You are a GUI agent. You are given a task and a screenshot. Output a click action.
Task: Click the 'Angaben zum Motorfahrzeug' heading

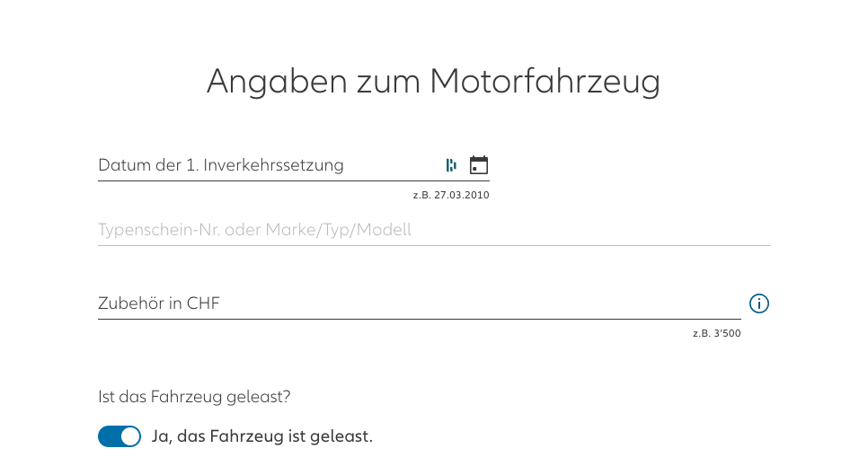click(x=433, y=82)
